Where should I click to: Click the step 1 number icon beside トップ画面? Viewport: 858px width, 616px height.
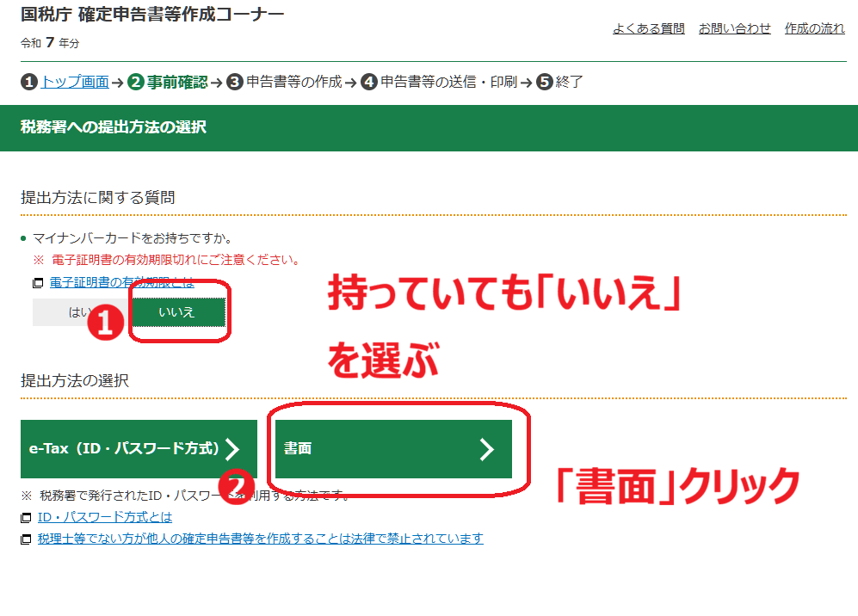pyautogui.click(x=29, y=83)
